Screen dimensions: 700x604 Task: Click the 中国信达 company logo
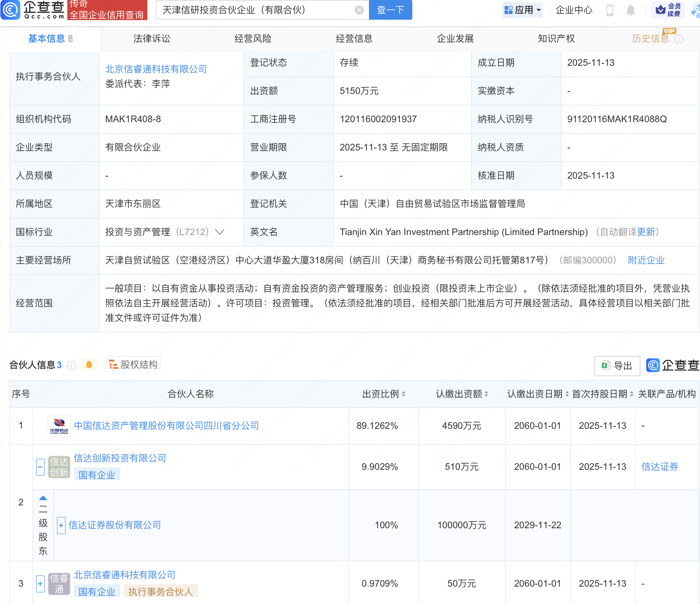point(59,426)
